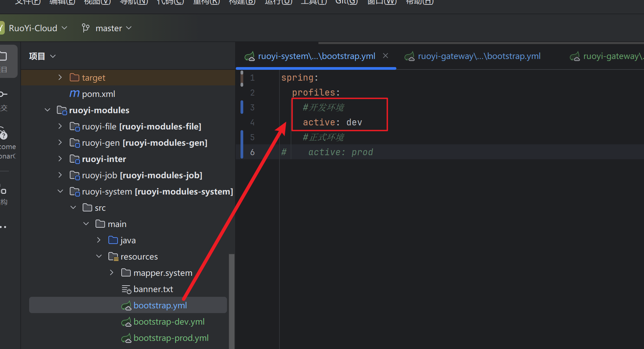The height and width of the screenshot is (349, 644).
Task: Expand the ruoyi-job module
Action: pos(60,175)
